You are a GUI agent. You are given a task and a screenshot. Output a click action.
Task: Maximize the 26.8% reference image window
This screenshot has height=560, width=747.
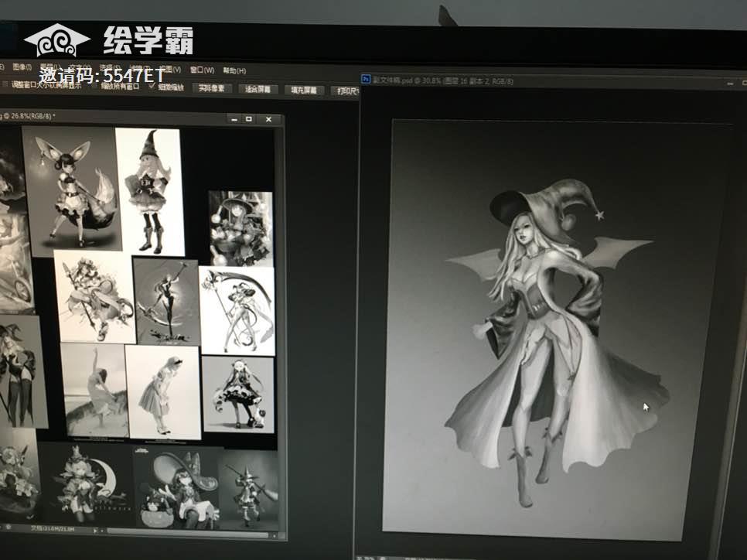pos(249,118)
